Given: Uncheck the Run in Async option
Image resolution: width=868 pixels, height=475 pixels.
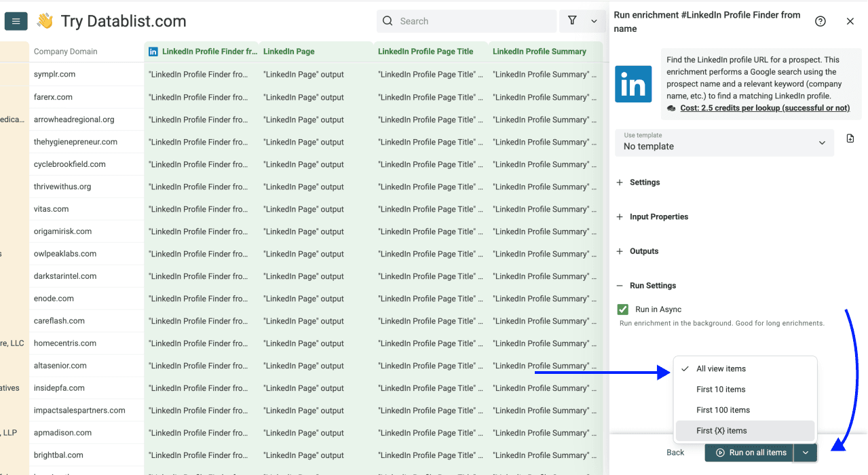Looking at the screenshot, I should point(622,309).
